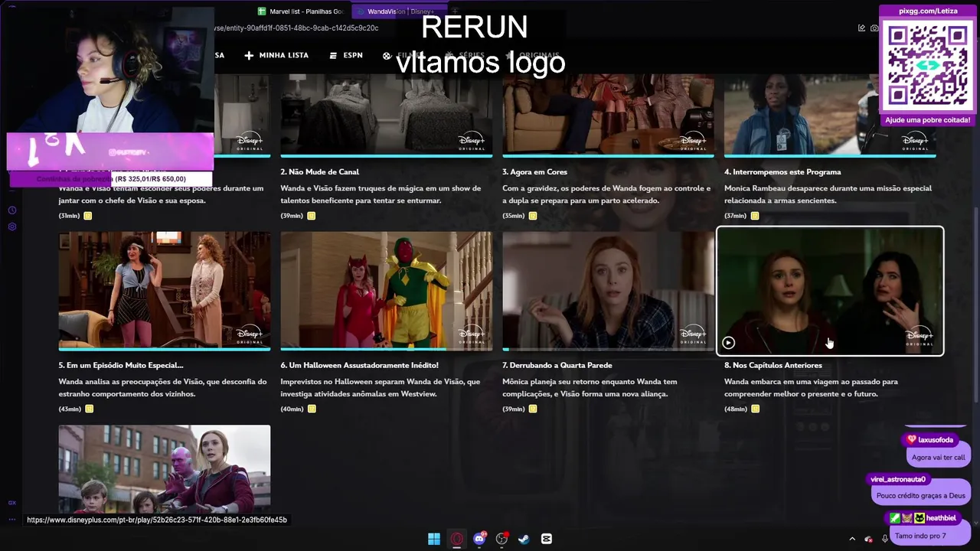Screen dimensions: 980x551
Task: Click chat username virei_astronauta0
Action: [898, 479]
